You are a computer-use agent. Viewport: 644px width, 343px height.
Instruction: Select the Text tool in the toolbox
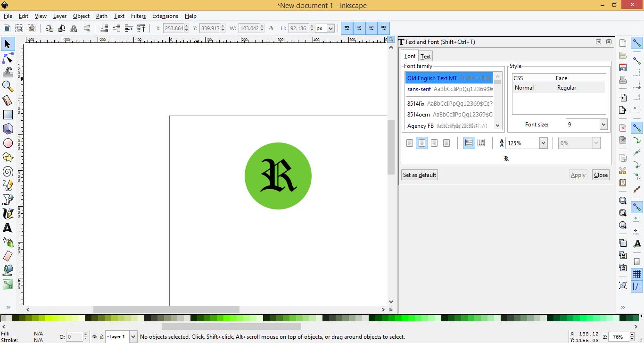(x=8, y=228)
